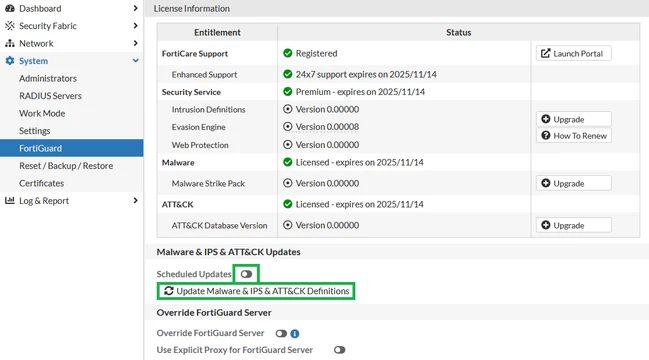Click version icon for ATT&CK Database Version
Image resolution: width=649 pixels, height=360 pixels.
click(x=288, y=225)
